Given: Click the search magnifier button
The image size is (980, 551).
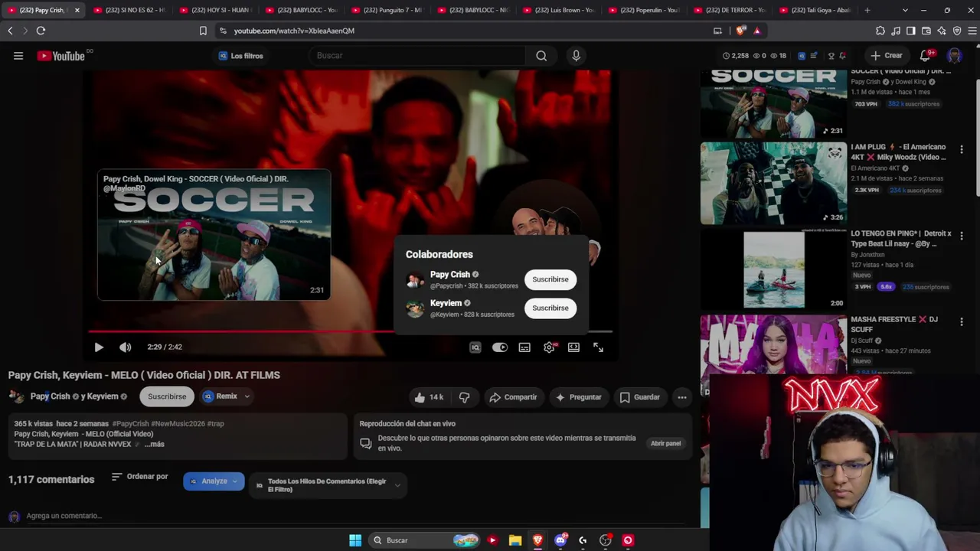Looking at the screenshot, I should tap(541, 56).
